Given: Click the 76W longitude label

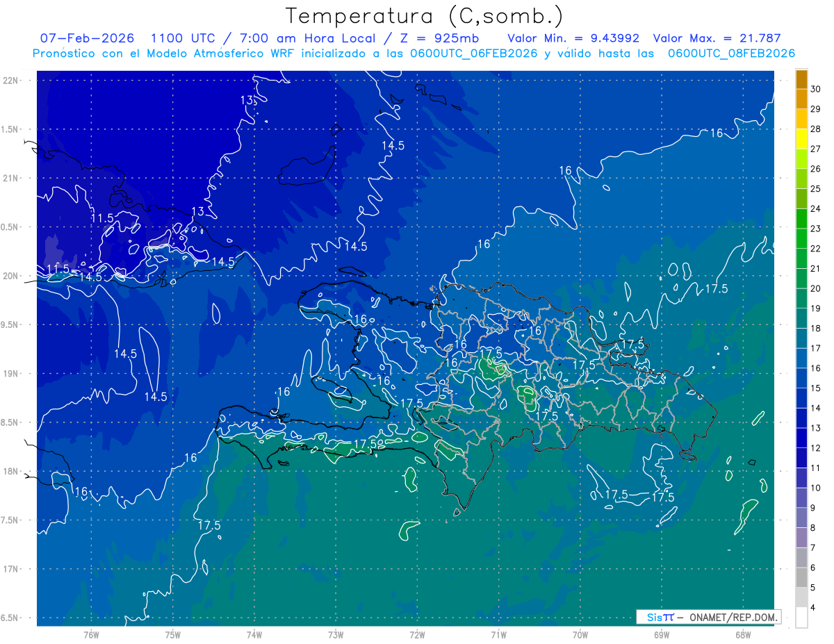Looking at the screenshot, I should tap(91, 634).
